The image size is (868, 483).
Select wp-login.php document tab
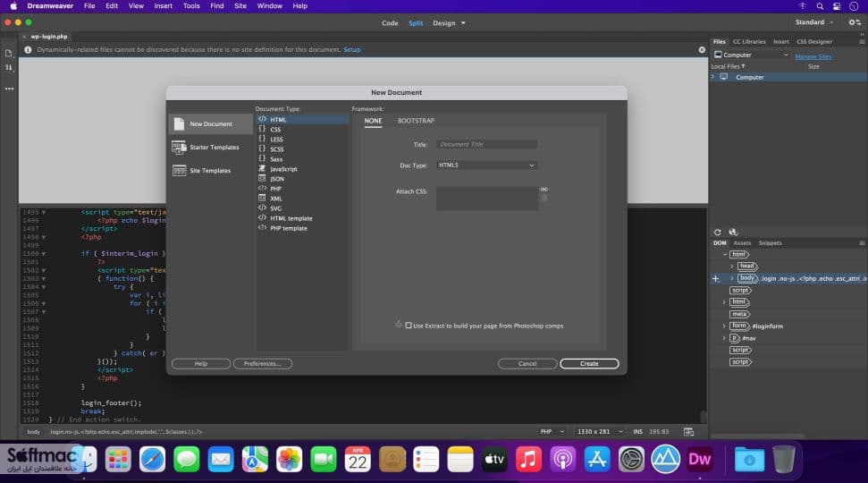(48, 37)
